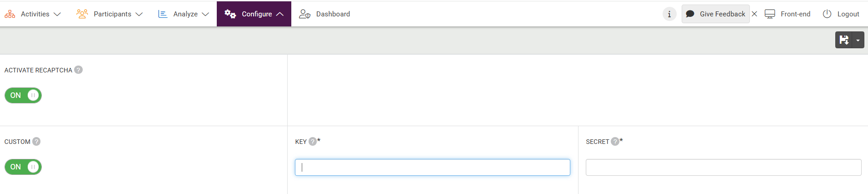Click the Logout power icon
Viewport: 868px width, 194px height.
coord(827,14)
